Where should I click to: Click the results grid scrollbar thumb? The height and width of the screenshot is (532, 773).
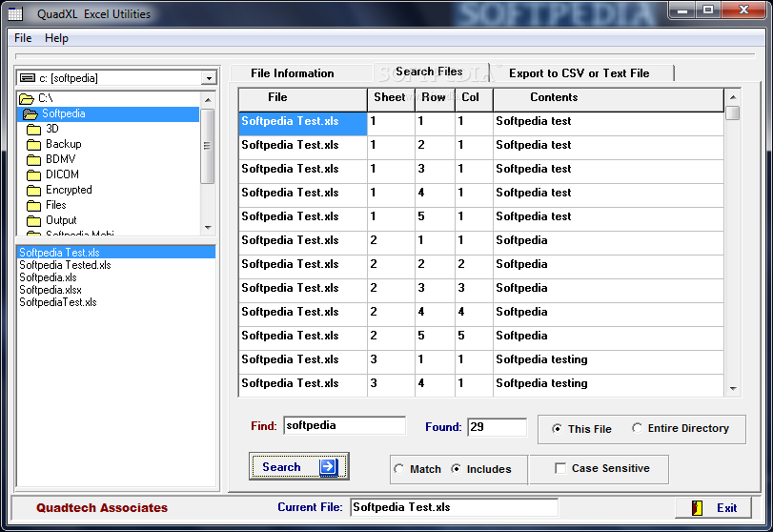(733, 113)
